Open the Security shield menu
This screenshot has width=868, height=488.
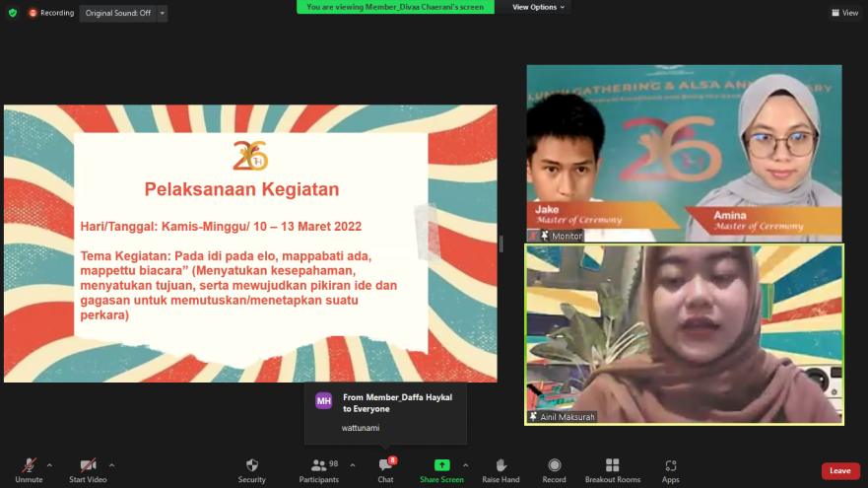pos(252,470)
